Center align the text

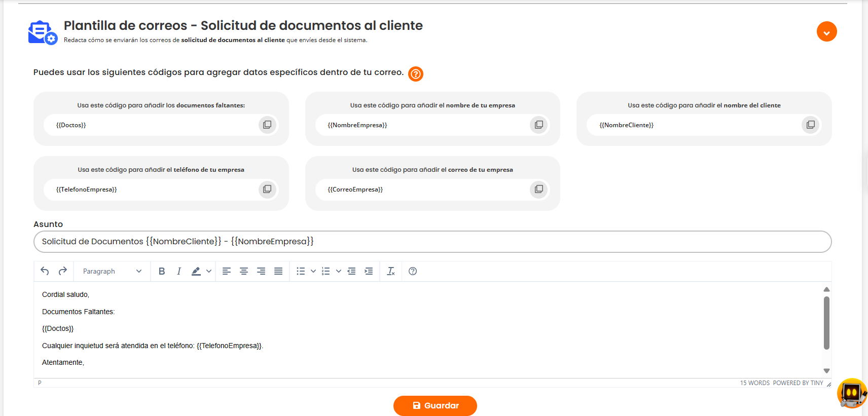click(244, 271)
